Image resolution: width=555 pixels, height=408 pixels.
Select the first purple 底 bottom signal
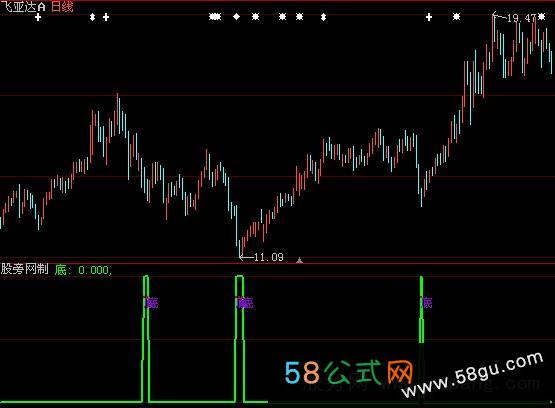tap(151, 303)
